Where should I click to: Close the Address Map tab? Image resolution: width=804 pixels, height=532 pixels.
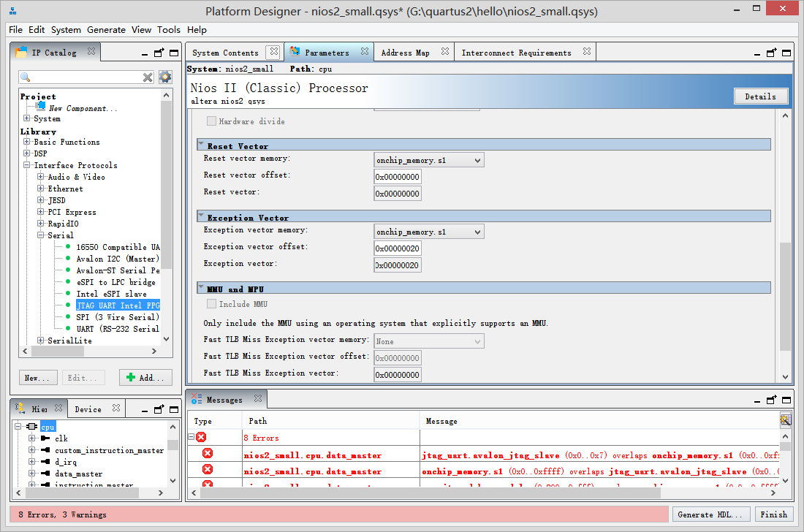click(445, 51)
